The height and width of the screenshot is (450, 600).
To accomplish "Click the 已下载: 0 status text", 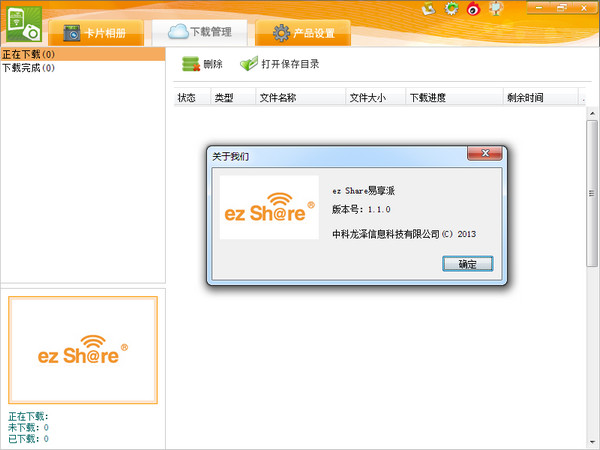I will coord(28,439).
